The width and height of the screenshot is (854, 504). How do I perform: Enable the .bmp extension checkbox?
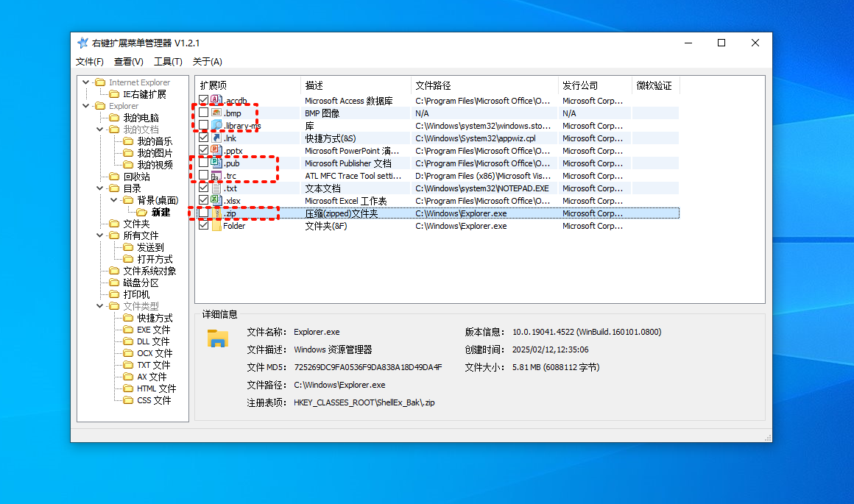pyautogui.click(x=203, y=113)
